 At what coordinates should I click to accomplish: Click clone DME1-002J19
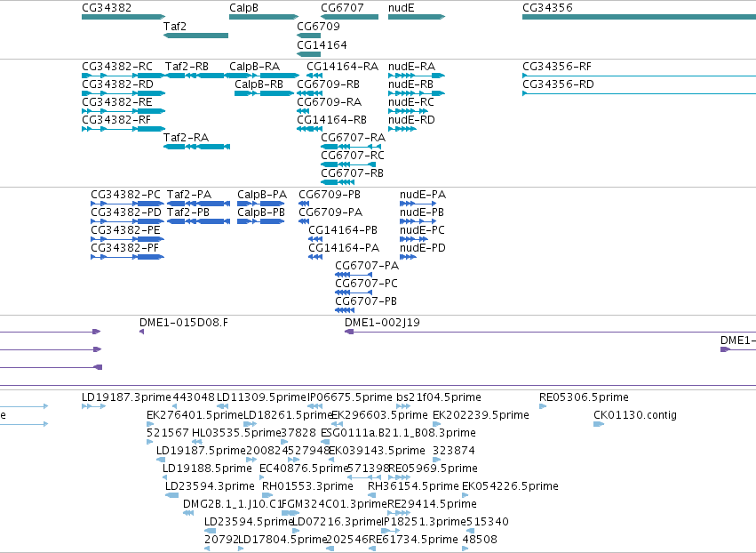(x=550, y=332)
